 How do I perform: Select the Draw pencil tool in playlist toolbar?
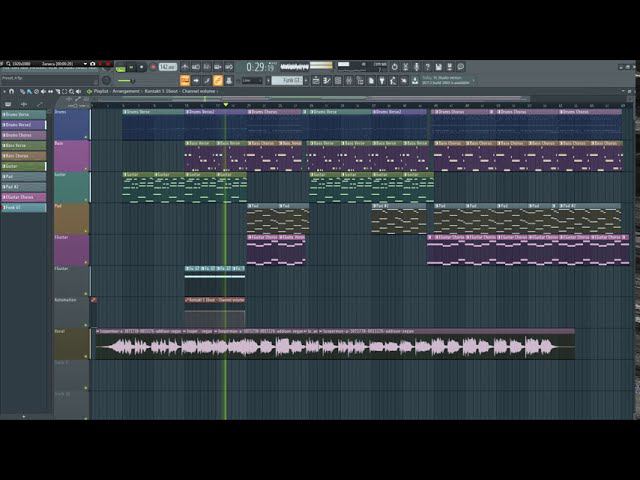[x=22, y=91]
